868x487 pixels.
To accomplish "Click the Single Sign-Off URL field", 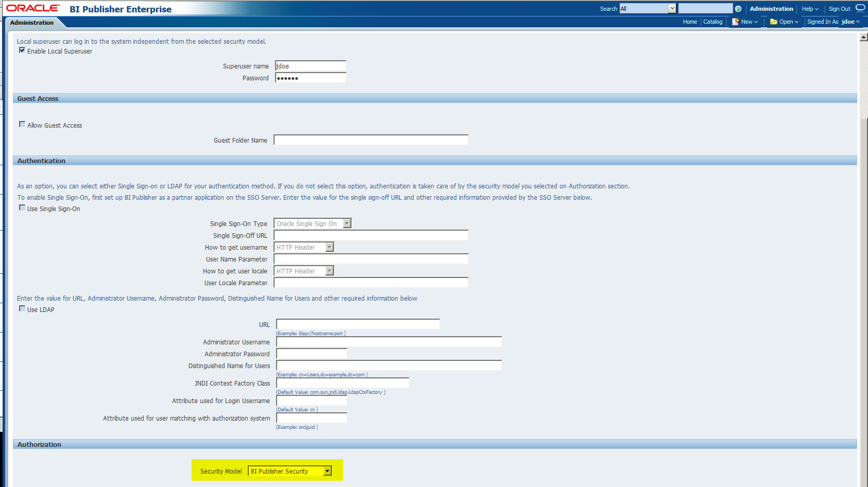I will (x=371, y=235).
